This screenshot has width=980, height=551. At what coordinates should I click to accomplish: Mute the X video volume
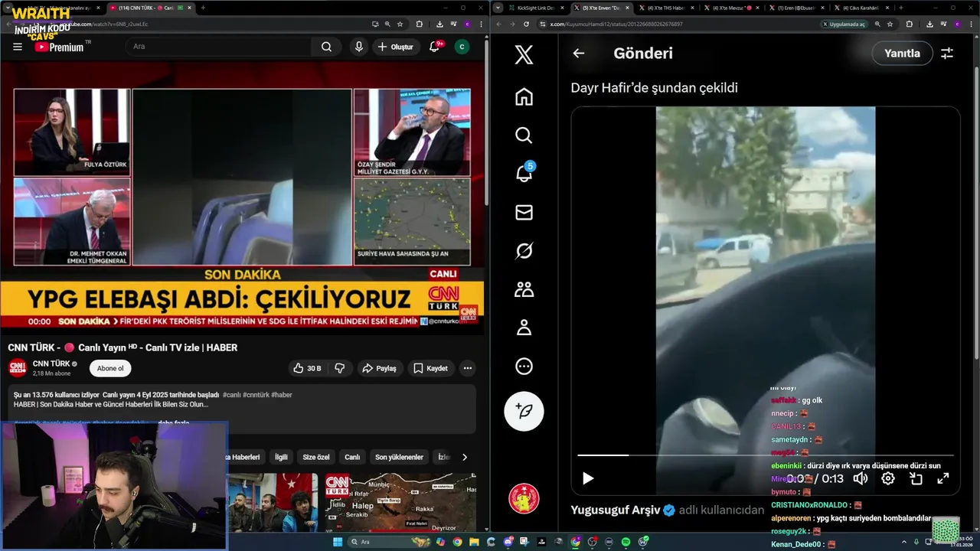pos(861,478)
